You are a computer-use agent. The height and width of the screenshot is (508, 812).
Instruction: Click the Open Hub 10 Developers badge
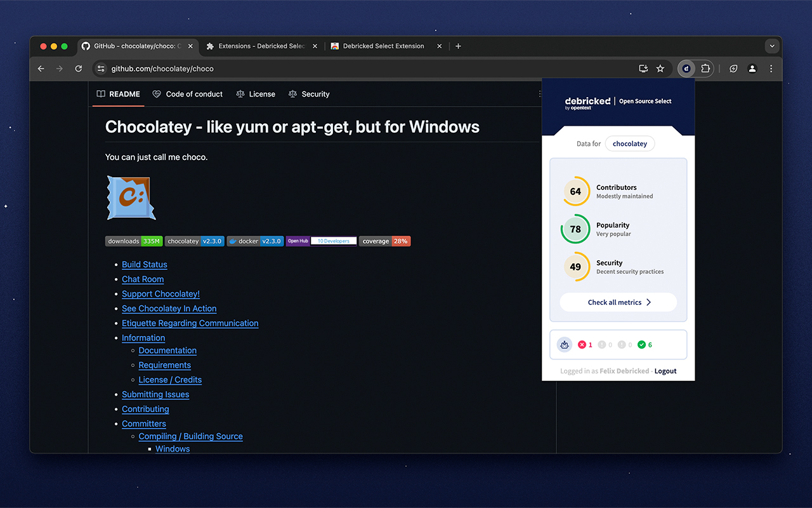(322, 241)
